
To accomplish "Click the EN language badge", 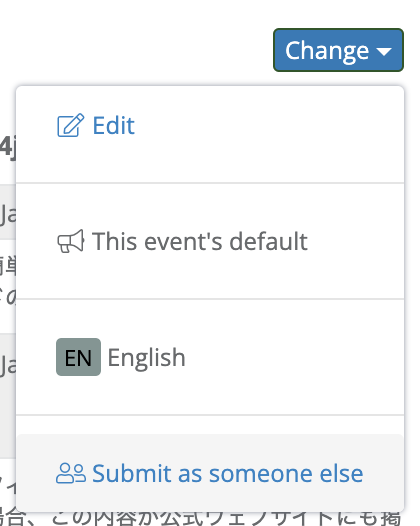I will pos(78,357).
